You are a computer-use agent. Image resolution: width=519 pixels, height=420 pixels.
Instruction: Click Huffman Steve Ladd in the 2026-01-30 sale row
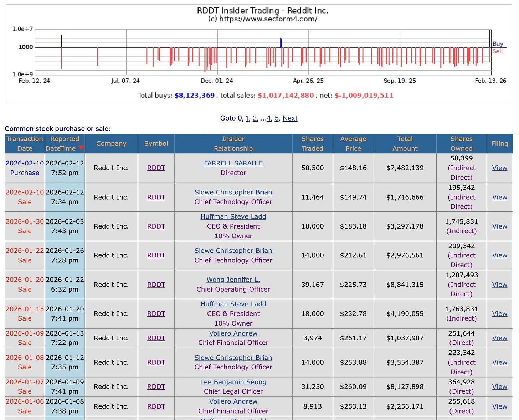click(x=233, y=216)
